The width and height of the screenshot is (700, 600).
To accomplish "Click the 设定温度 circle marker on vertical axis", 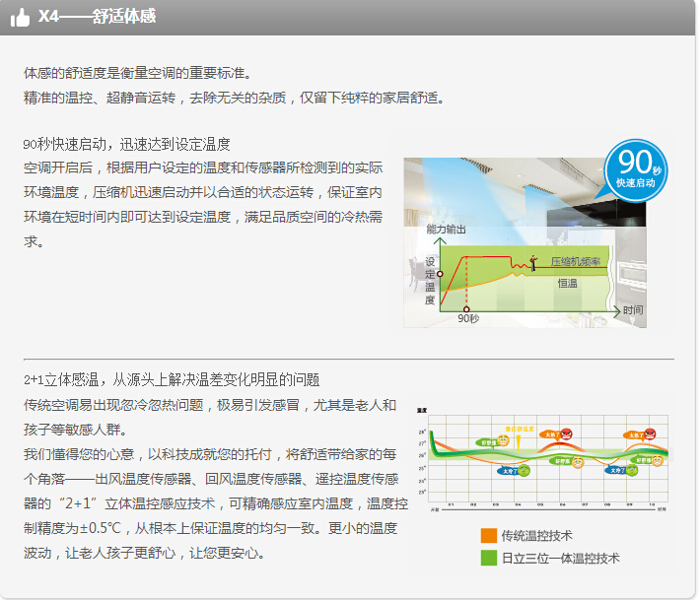I will pos(440,274).
